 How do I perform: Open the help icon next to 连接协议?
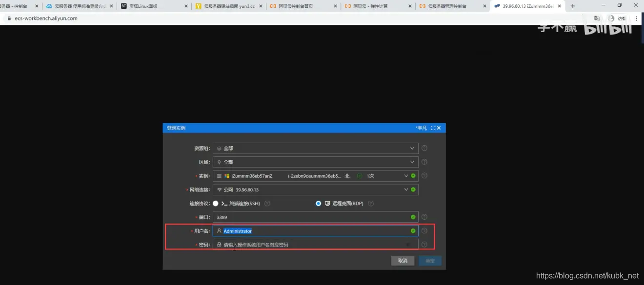pyautogui.click(x=267, y=203)
